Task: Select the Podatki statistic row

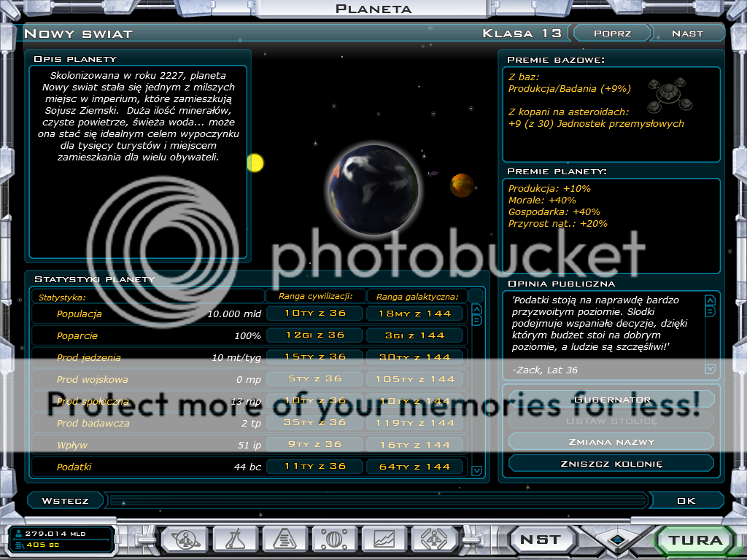Action: 249,467
